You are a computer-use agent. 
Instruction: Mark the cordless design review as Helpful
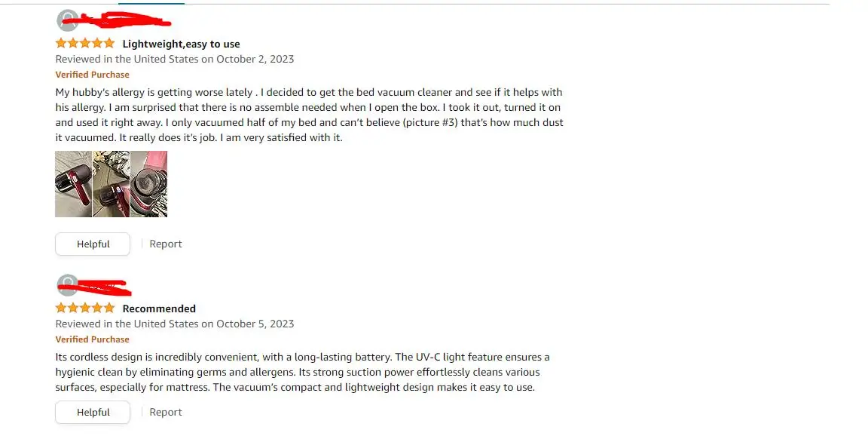pyautogui.click(x=93, y=412)
